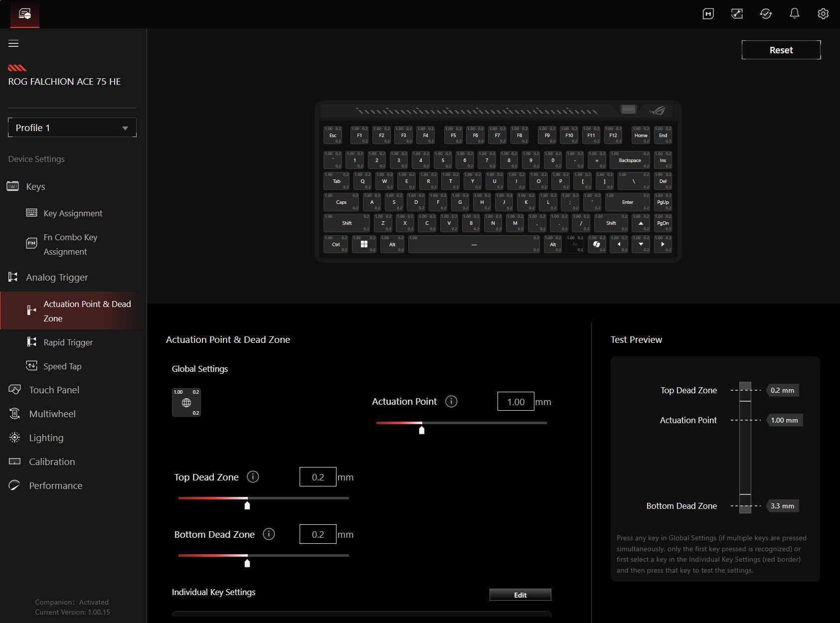Click the Top Dead Zone info icon
This screenshot has height=623, width=840.
click(x=253, y=477)
